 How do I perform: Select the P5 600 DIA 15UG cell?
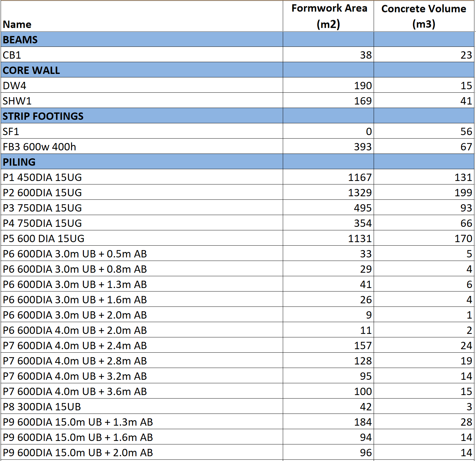(44, 238)
